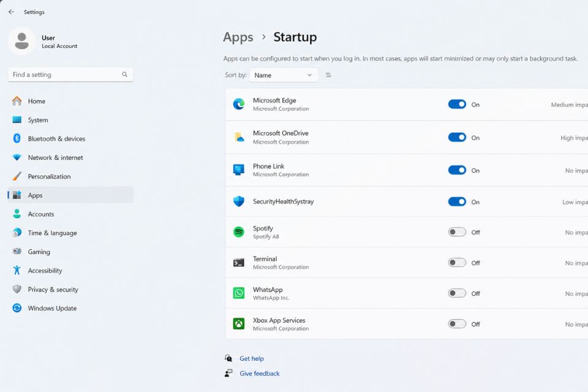Click the Personalization paintbrush icon
The height and width of the screenshot is (392, 588).
point(17,176)
